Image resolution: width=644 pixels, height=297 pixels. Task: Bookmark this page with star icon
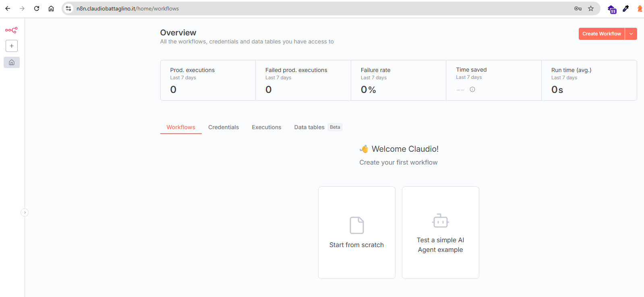pos(591,8)
